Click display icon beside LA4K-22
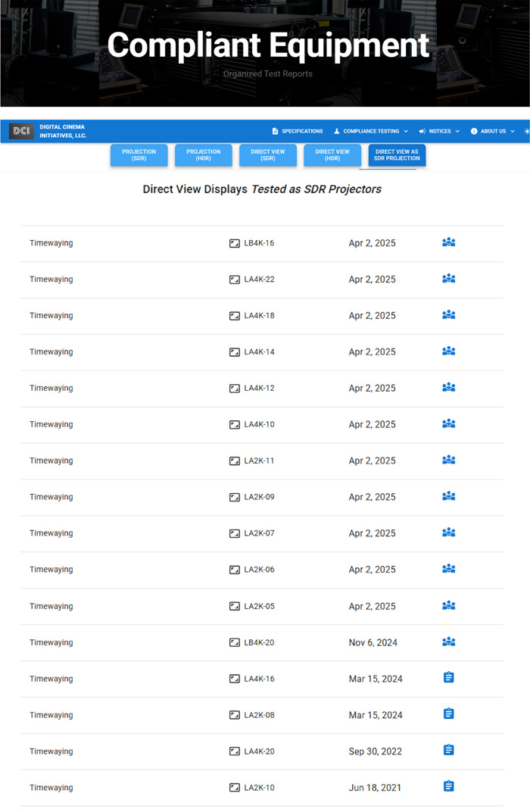The height and width of the screenshot is (812, 530). coord(235,280)
